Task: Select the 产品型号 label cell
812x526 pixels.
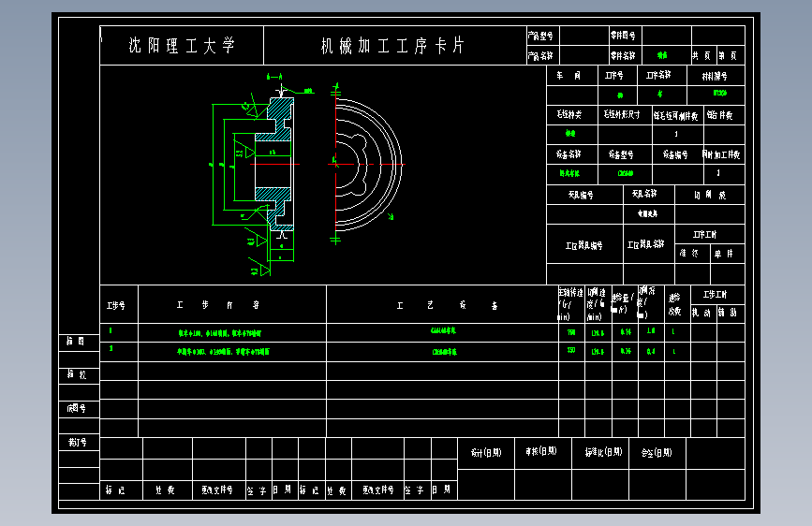Action: [x=542, y=36]
